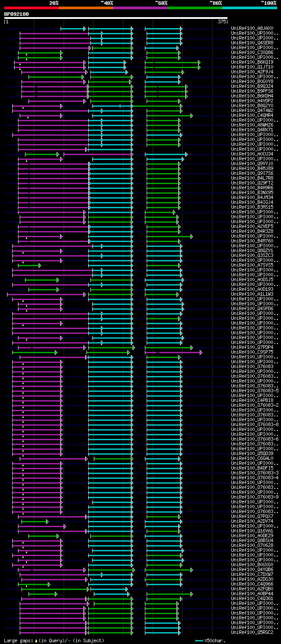Select hit label UniRef100_Q4T4W2
This screenshot has width=281, height=644.
[252, 111]
